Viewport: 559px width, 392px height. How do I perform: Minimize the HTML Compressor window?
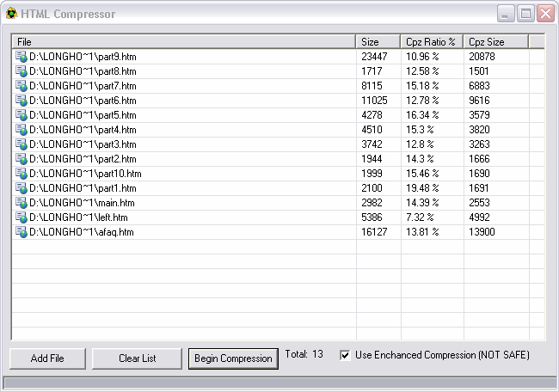point(507,14)
